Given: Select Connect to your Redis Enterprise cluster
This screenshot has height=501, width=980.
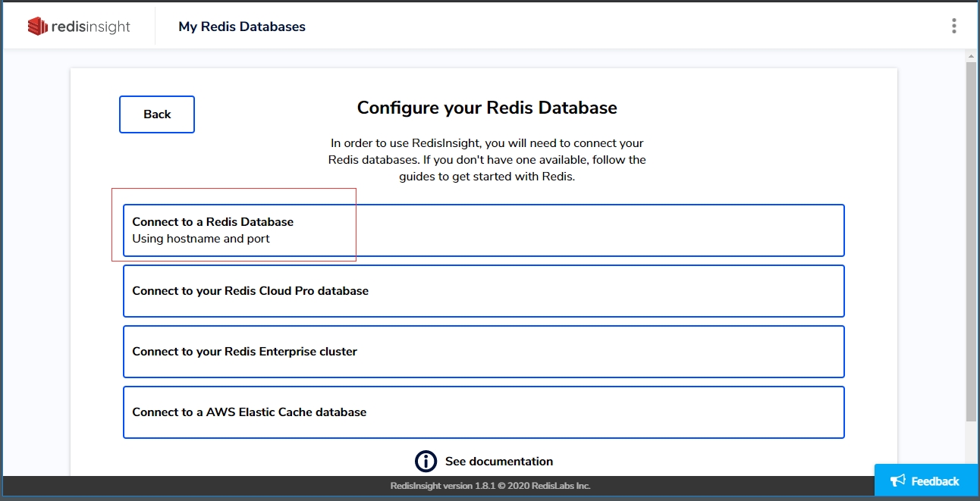Looking at the screenshot, I should point(483,352).
